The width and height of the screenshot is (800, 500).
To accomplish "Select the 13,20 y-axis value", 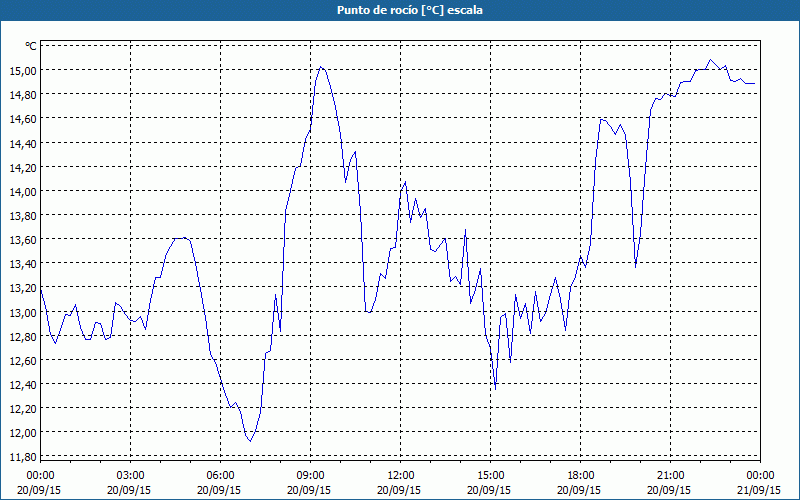I will tap(23, 288).
